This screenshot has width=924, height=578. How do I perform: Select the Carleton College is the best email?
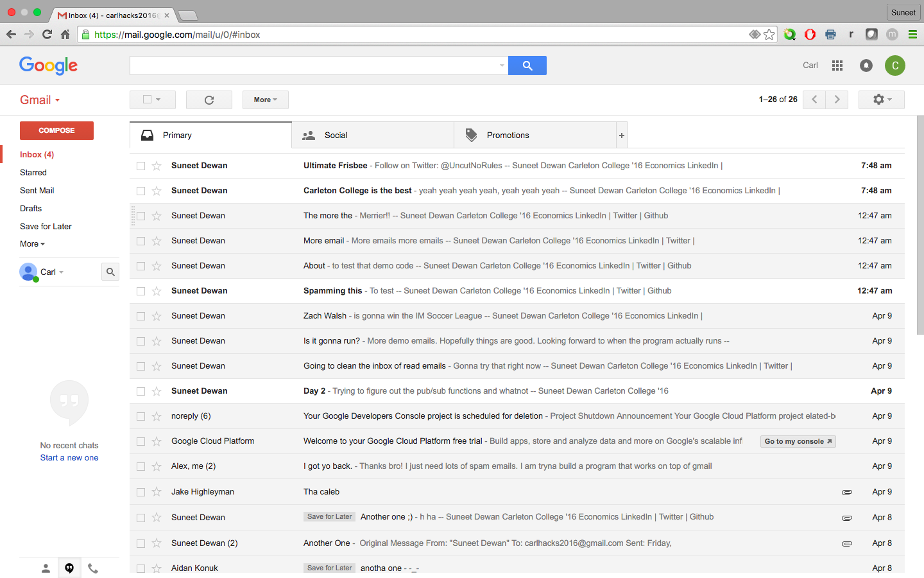[141, 191]
